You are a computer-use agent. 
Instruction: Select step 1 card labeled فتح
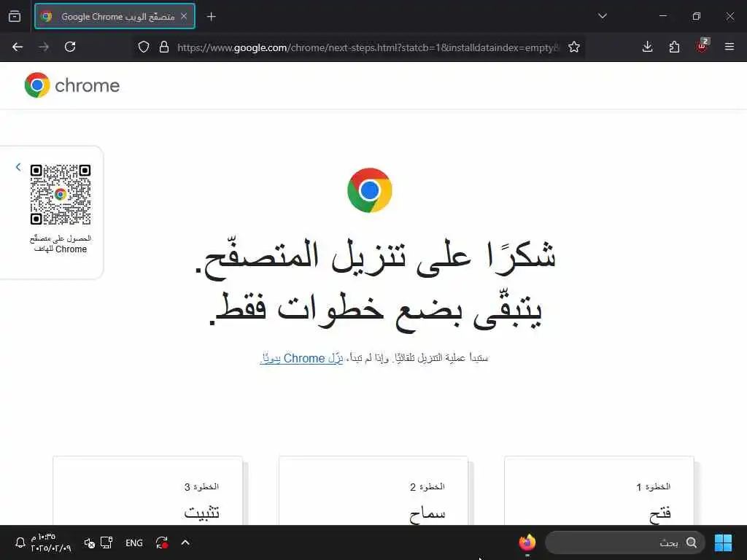point(599,491)
